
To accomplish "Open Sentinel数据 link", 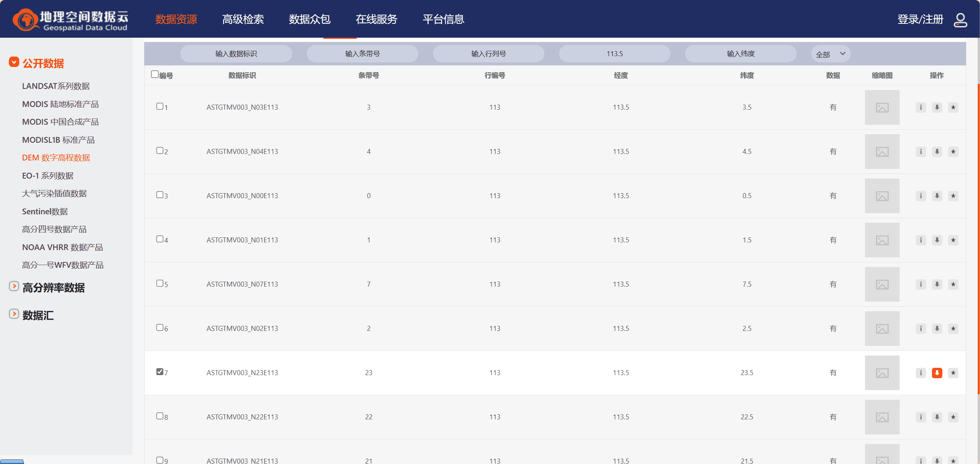I will tap(45, 212).
